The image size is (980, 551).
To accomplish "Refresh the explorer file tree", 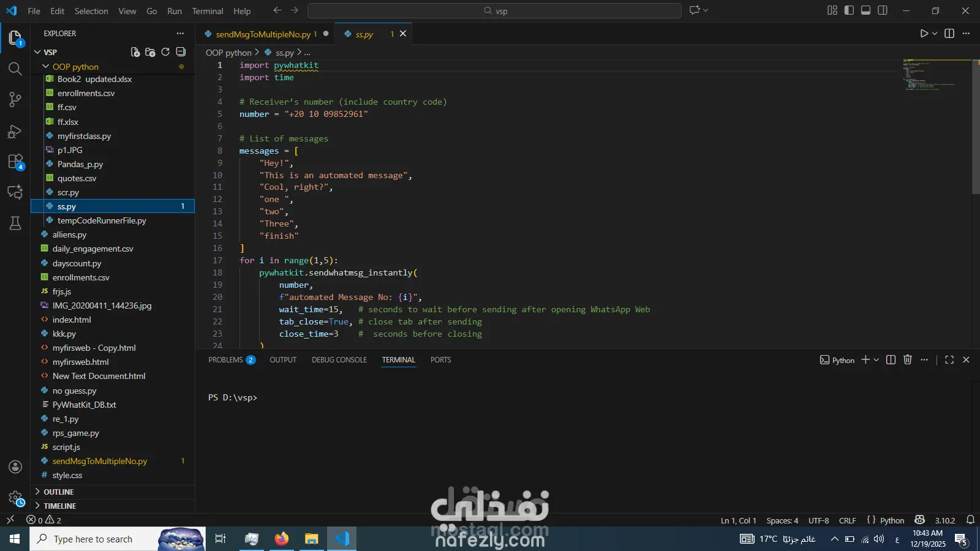I will coord(165,52).
